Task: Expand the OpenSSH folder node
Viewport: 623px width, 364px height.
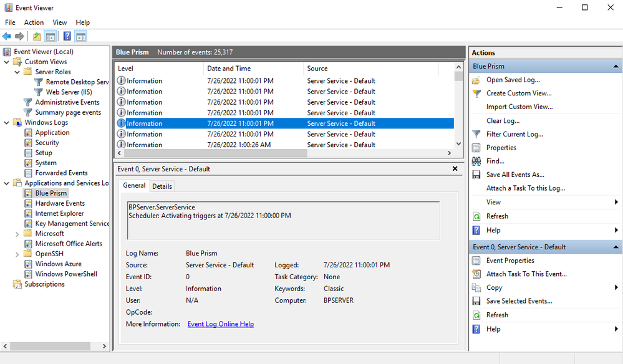Action: pyautogui.click(x=17, y=254)
